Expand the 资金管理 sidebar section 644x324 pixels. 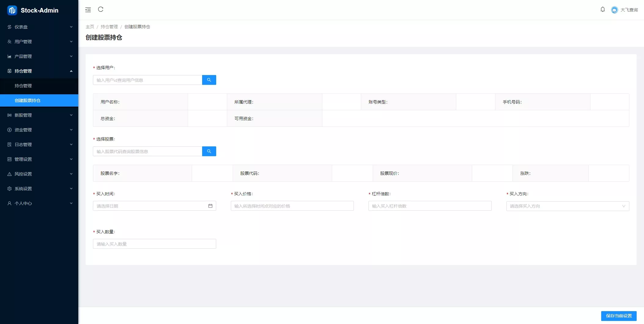[39, 130]
